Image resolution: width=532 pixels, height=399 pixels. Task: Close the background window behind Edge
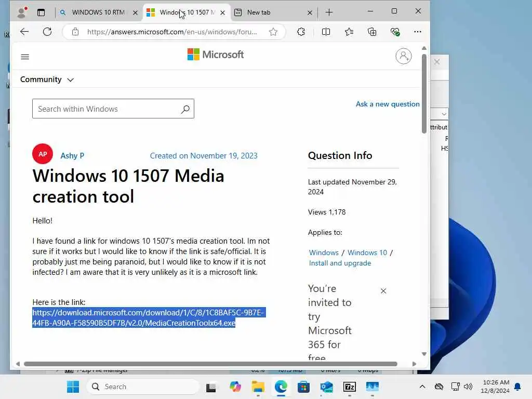point(437,62)
